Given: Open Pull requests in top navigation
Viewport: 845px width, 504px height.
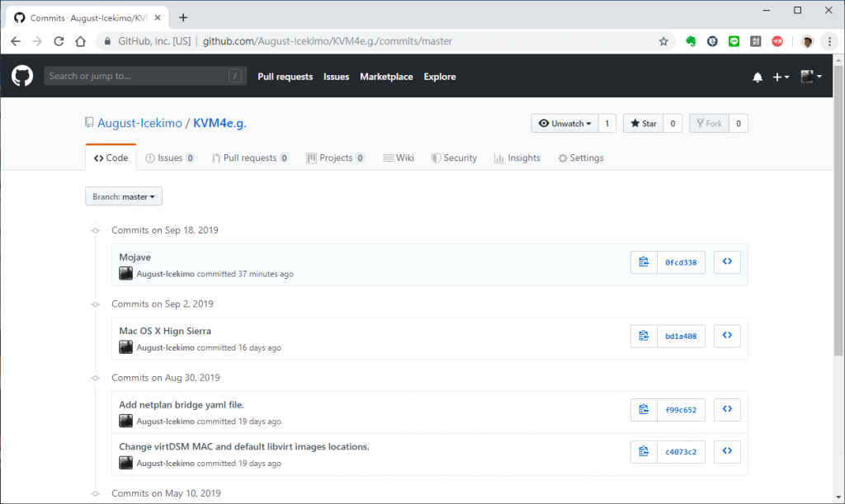Looking at the screenshot, I should (x=285, y=77).
